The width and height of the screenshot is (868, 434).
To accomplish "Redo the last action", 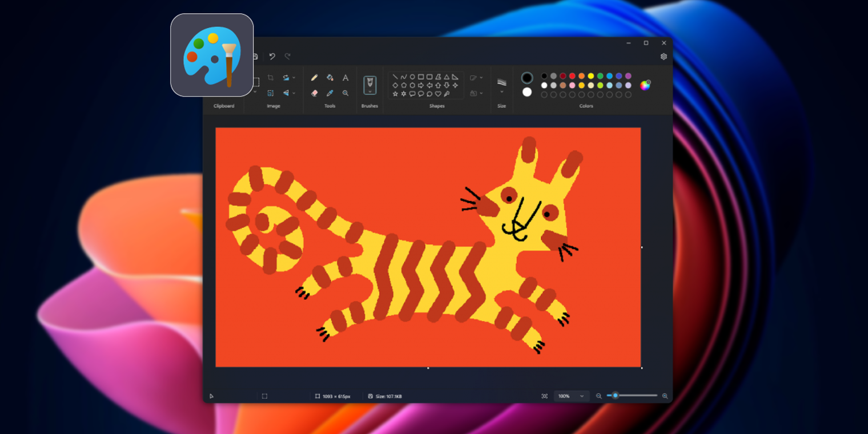I will [287, 56].
